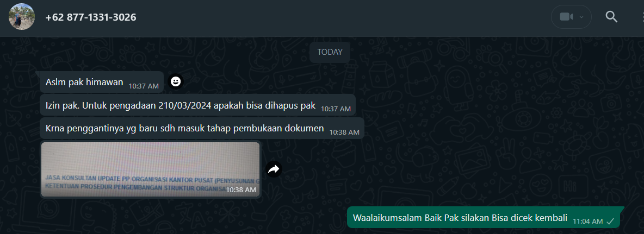
Task: Click the 11:04 AM timestamp
Action: tap(588, 222)
